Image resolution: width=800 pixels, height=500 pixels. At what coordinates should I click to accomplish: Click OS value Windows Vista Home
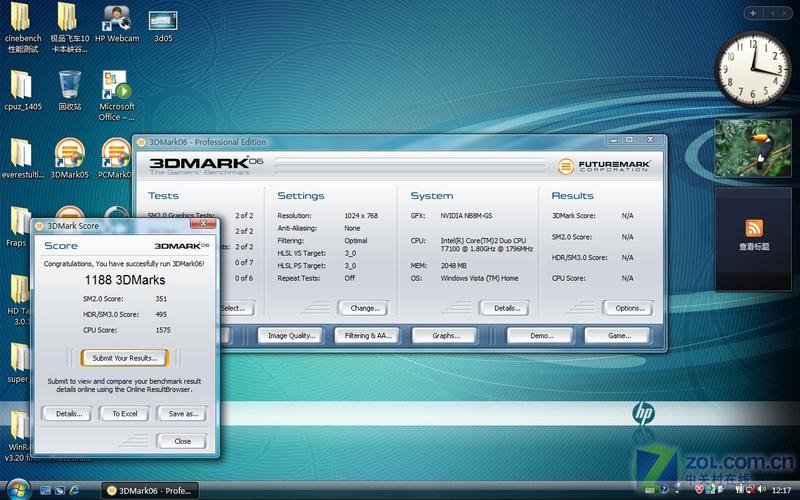[x=479, y=279]
